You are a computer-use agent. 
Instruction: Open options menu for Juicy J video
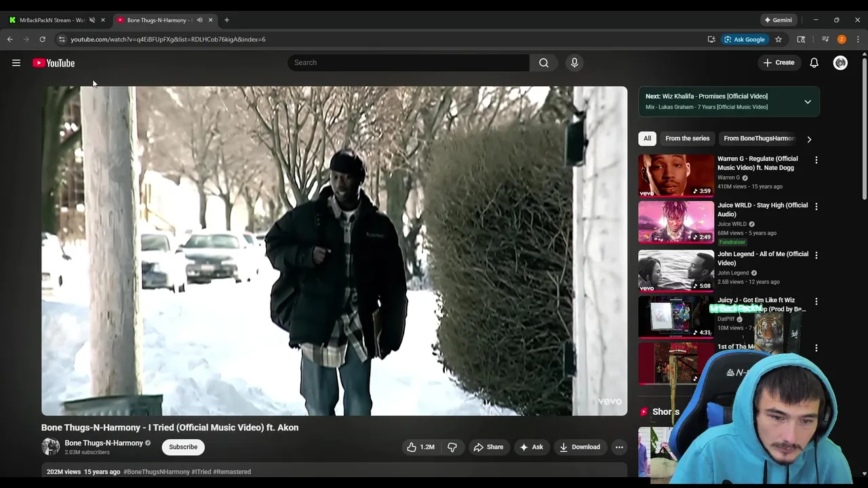click(x=816, y=301)
